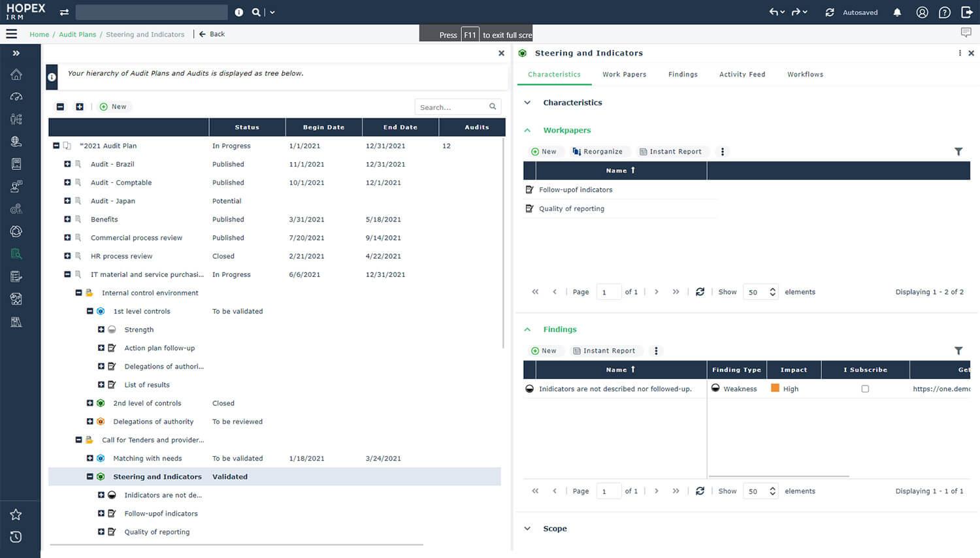
Task: Click Findings horizontal scrollbar
Action: pyautogui.click(x=779, y=476)
